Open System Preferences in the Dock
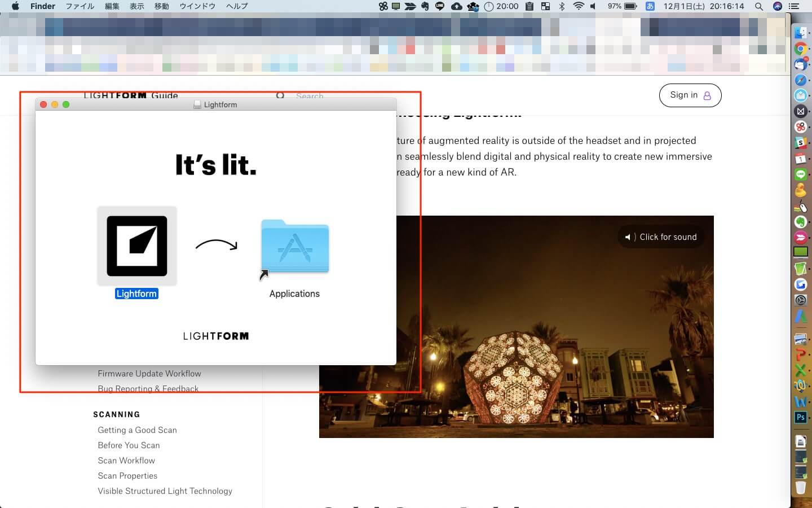The width and height of the screenshot is (812, 508). [x=800, y=300]
